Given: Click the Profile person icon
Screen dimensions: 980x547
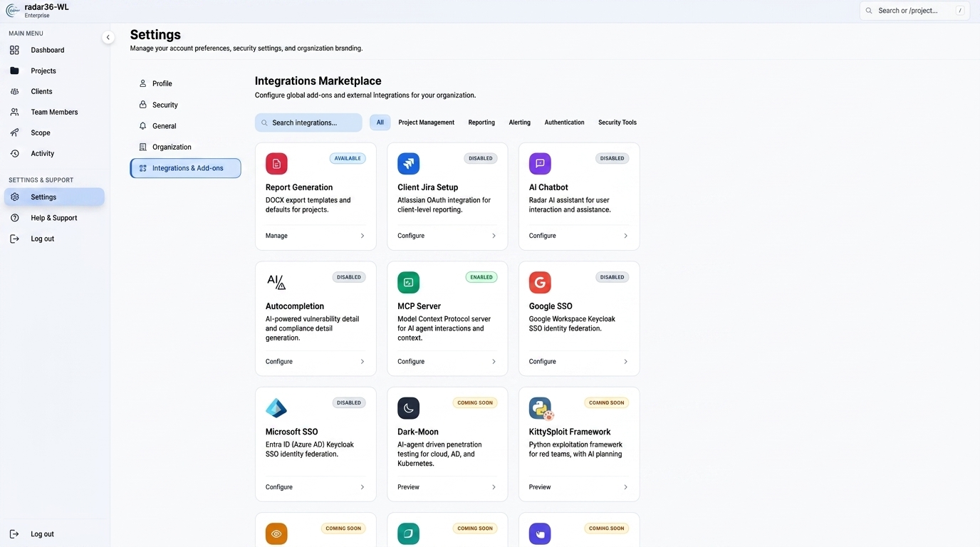Looking at the screenshot, I should click(142, 83).
